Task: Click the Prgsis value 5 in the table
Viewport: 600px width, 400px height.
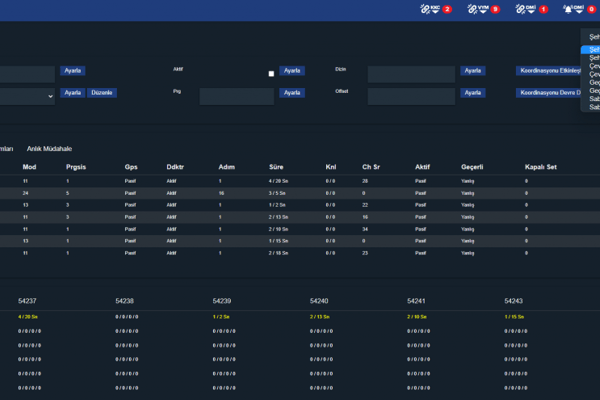Action: pos(67,193)
